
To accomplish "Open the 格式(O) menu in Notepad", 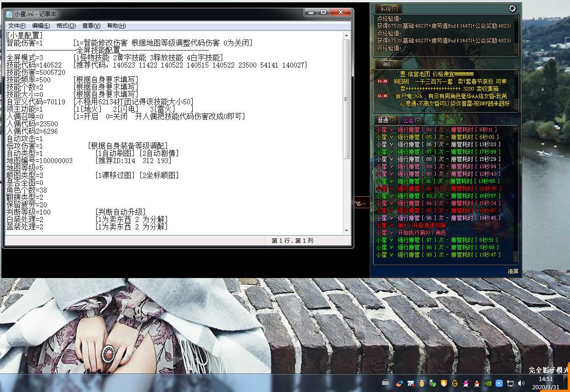I will click(66, 26).
